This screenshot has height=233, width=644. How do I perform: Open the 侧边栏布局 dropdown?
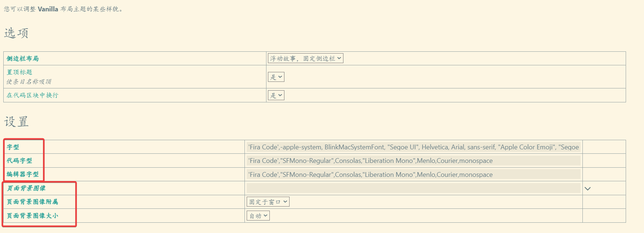coord(306,58)
